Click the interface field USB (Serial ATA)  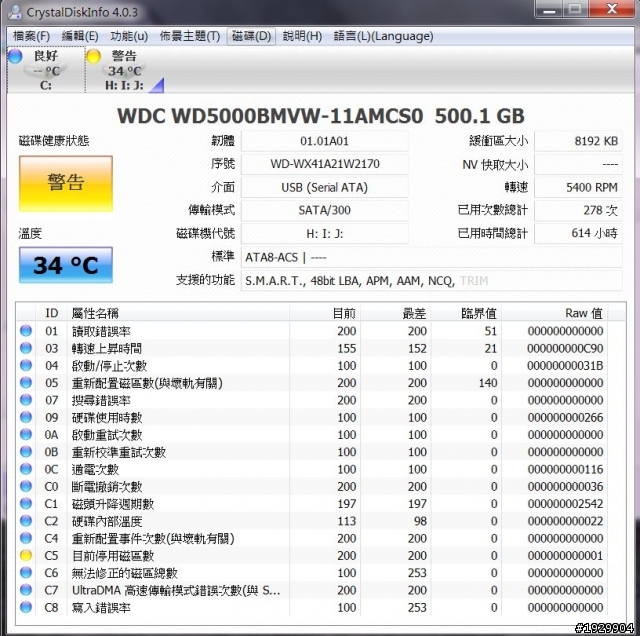[324, 187]
